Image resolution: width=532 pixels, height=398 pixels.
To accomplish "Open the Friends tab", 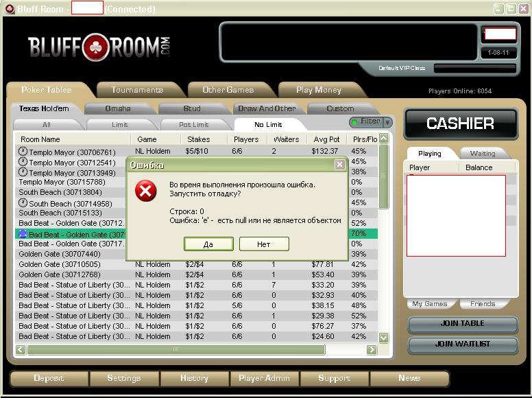I will 483,304.
